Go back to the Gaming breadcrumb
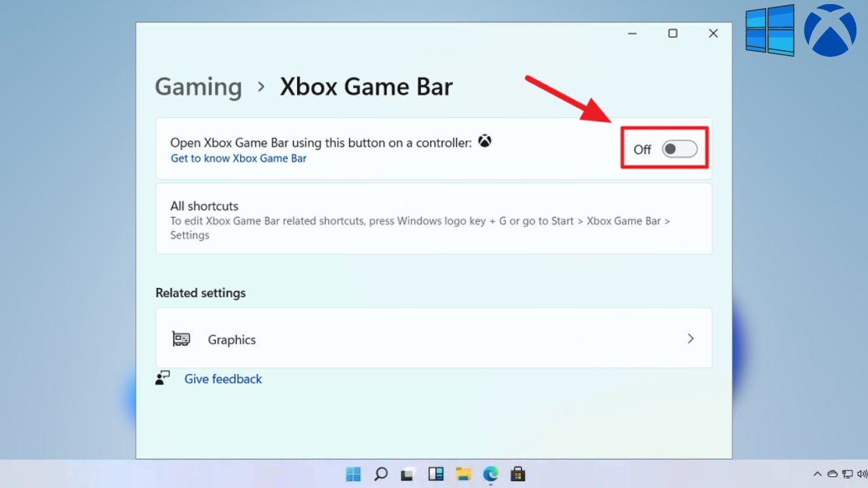Viewport: 868px width, 488px height. [198, 87]
